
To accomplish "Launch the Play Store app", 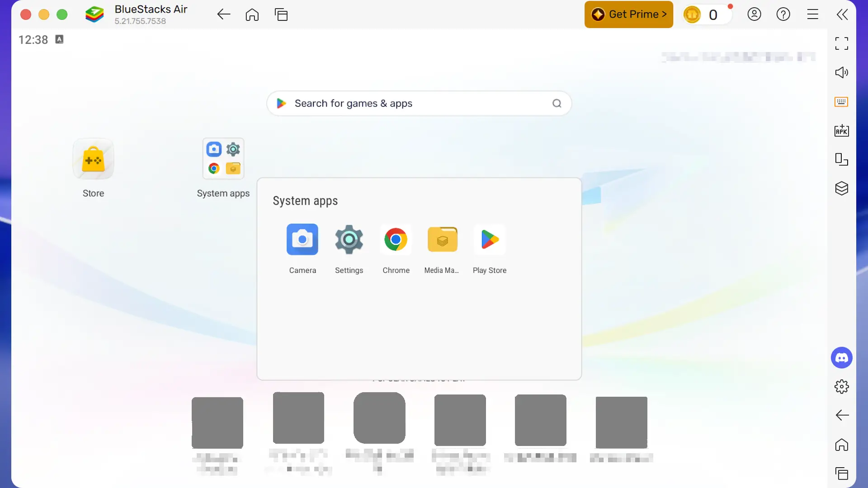I will point(490,239).
